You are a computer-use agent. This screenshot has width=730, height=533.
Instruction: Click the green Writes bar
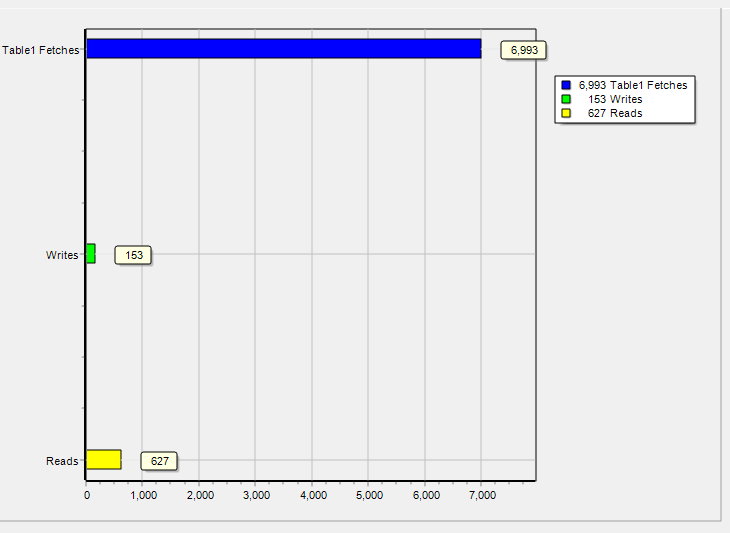pos(91,254)
